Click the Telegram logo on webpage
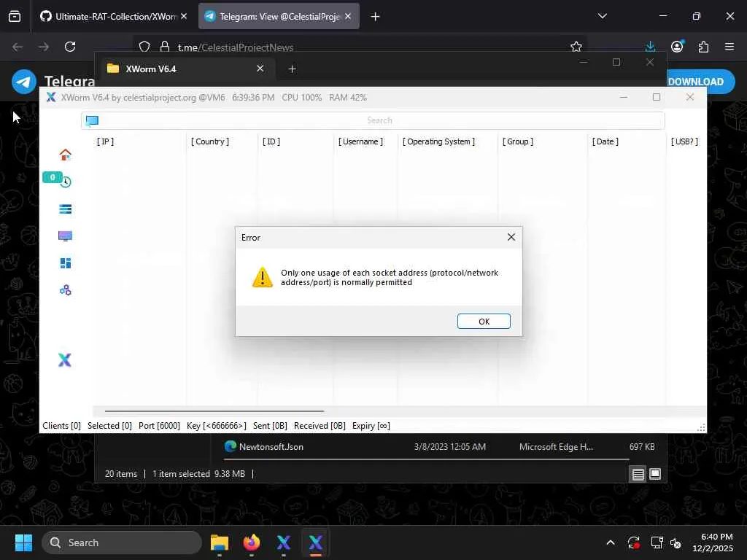This screenshot has height=560, width=747. tap(24, 82)
